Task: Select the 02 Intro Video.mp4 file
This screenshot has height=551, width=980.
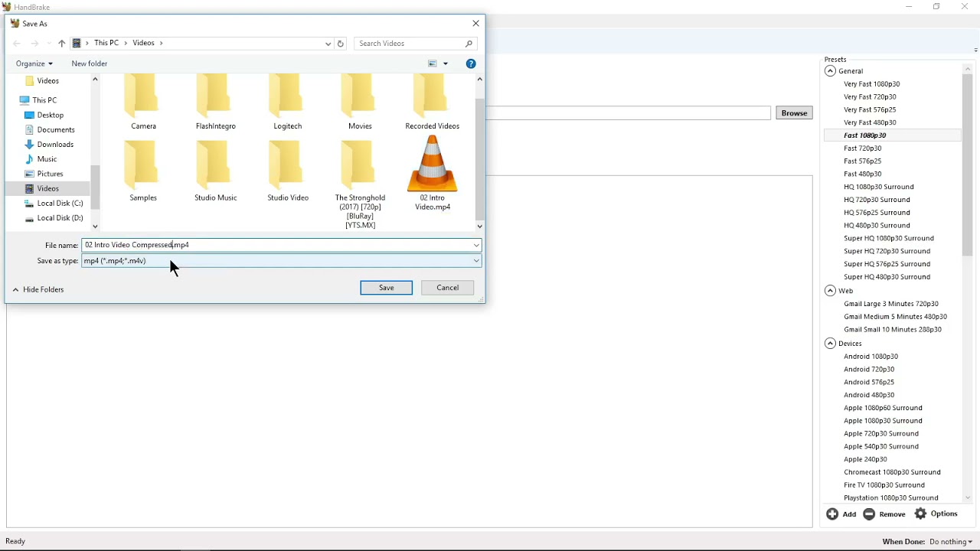Action: tap(432, 174)
